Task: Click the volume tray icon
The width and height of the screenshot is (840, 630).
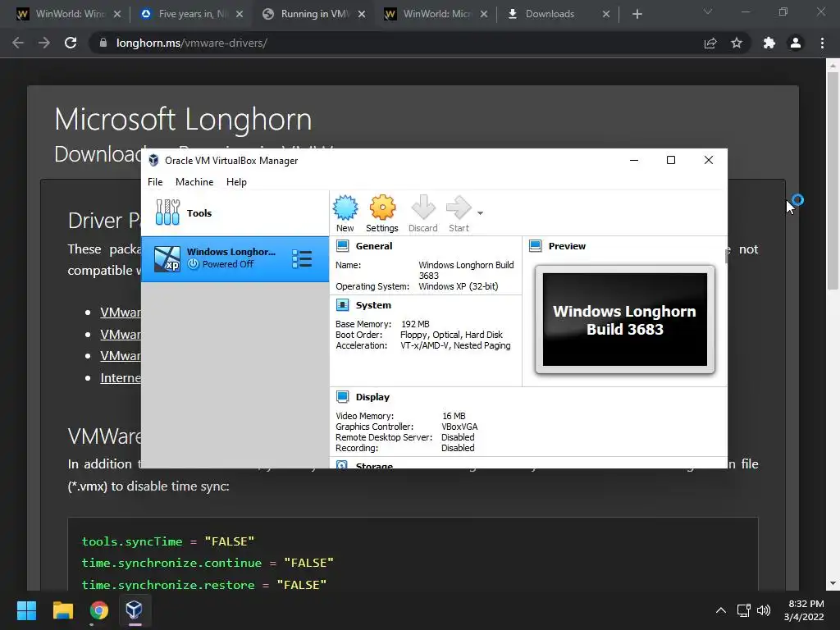Action: click(764, 610)
